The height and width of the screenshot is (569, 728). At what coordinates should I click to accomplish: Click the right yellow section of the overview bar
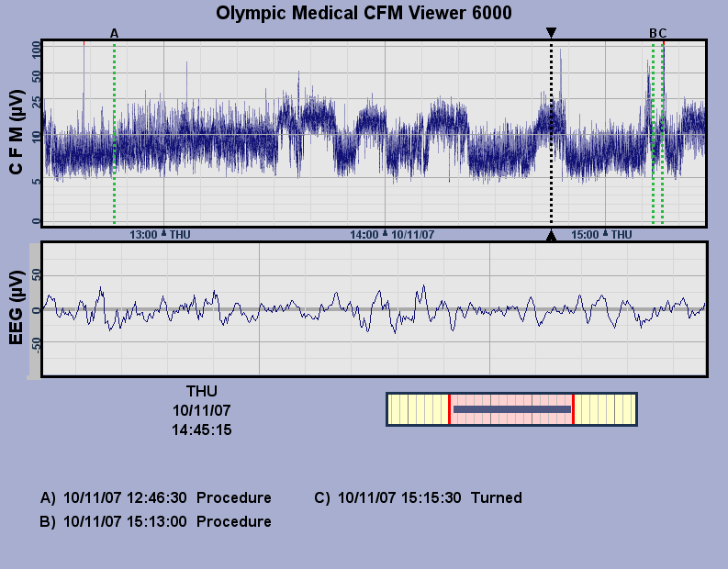[605, 409]
